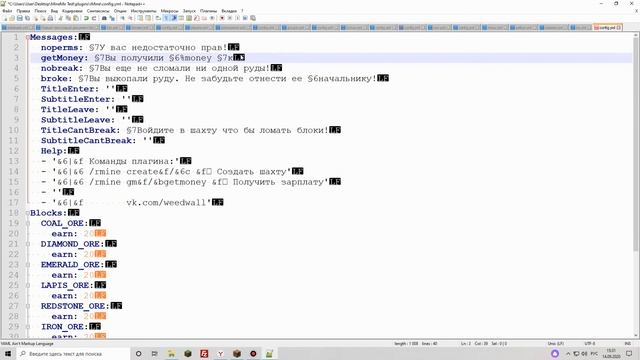Open Find with the binoculars icon
Screen dimensions: 640x360
pyautogui.click(x=104, y=18)
